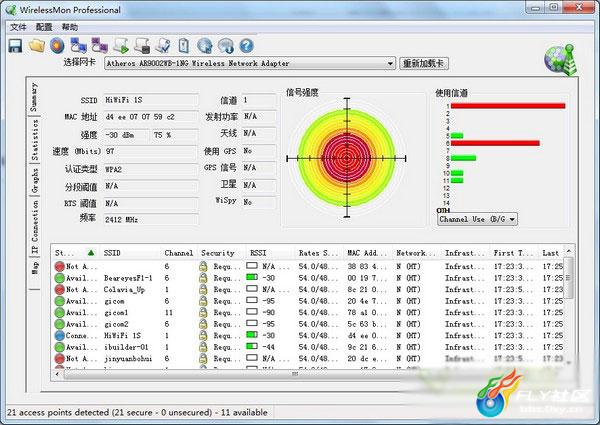This screenshot has height=425, width=600.
Task: Click padlock icon in gicom1 row
Action: [203, 313]
